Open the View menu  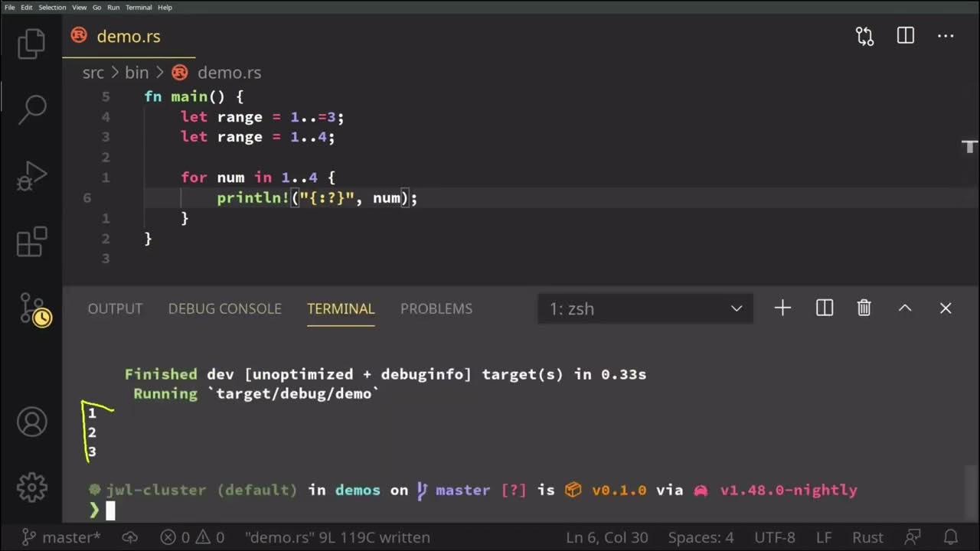click(79, 7)
